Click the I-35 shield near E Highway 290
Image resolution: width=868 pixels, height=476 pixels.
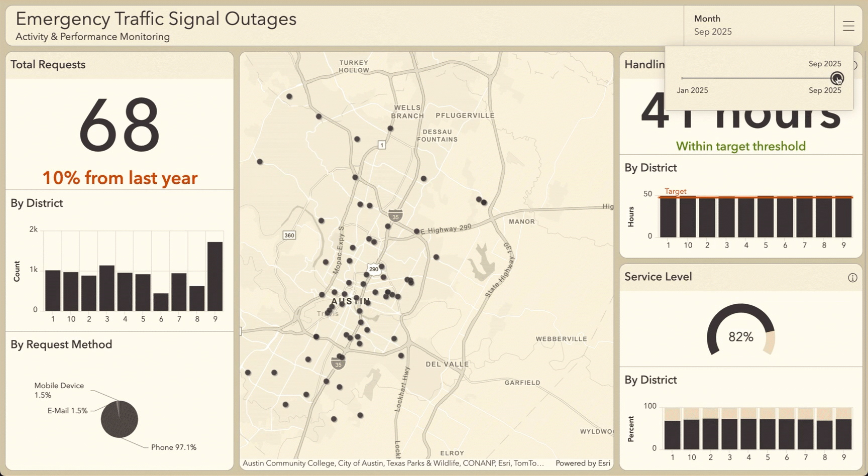[x=396, y=216]
